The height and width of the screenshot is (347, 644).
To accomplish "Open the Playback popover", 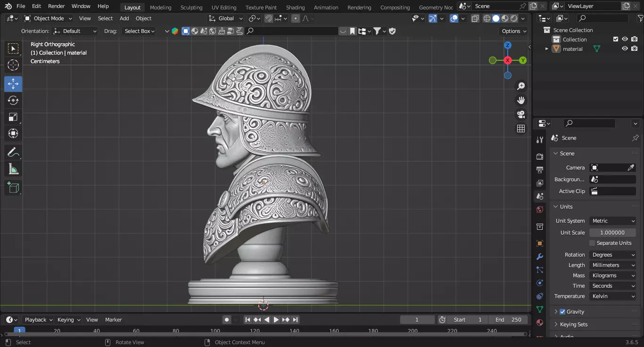I will pos(38,320).
